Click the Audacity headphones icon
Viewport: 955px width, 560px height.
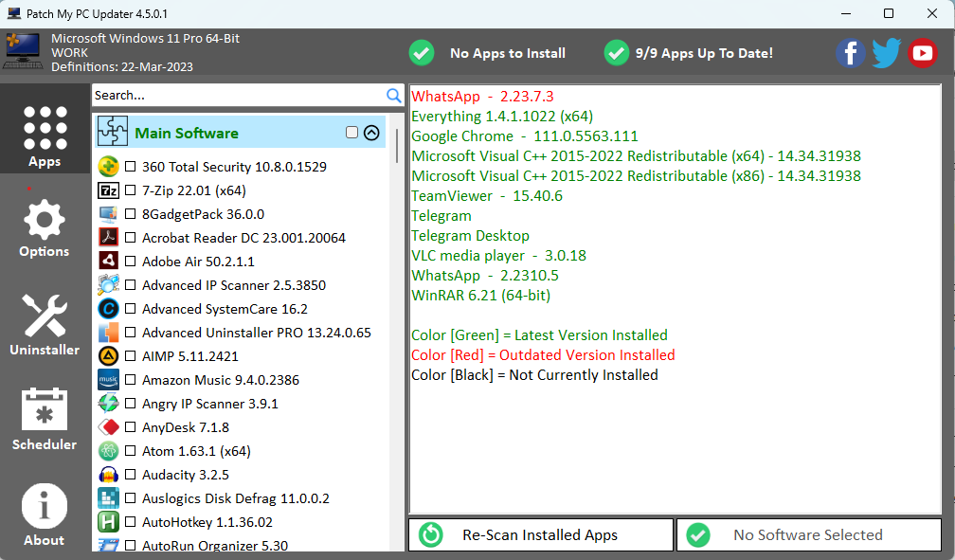(x=108, y=475)
